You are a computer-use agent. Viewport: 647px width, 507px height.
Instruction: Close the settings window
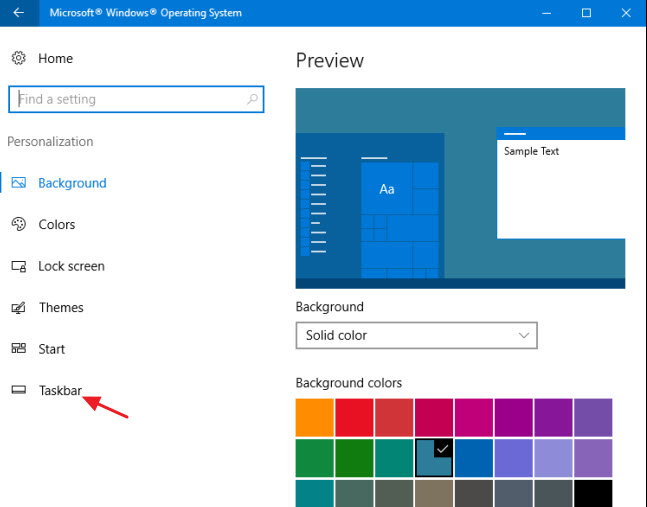pos(626,13)
